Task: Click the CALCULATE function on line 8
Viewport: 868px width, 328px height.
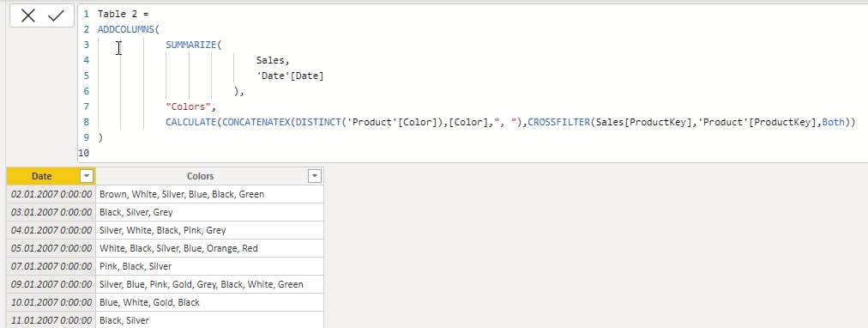Action: pyautogui.click(x=191, y=123)
